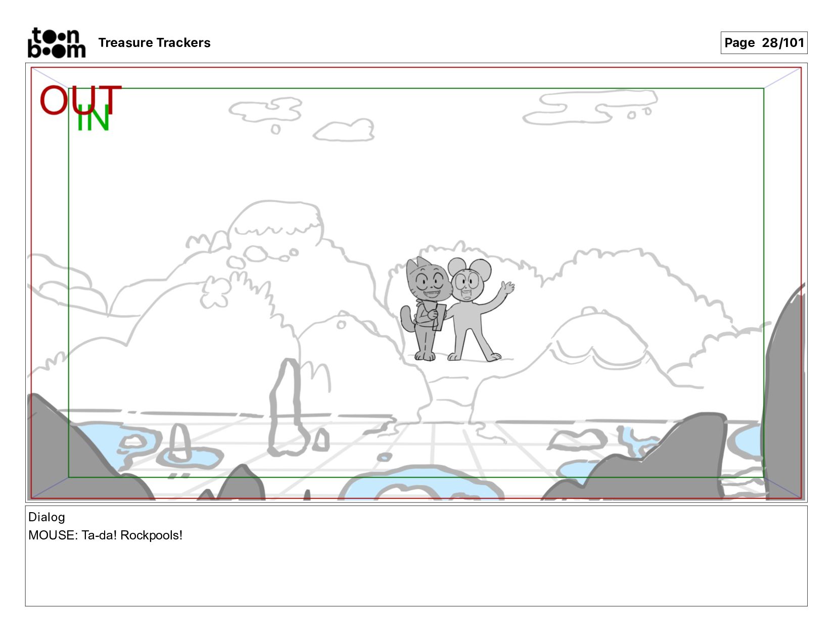Click the 'Page 28/101' page indicator
Viewport: 834px width, 644px height.
(764, 42)
